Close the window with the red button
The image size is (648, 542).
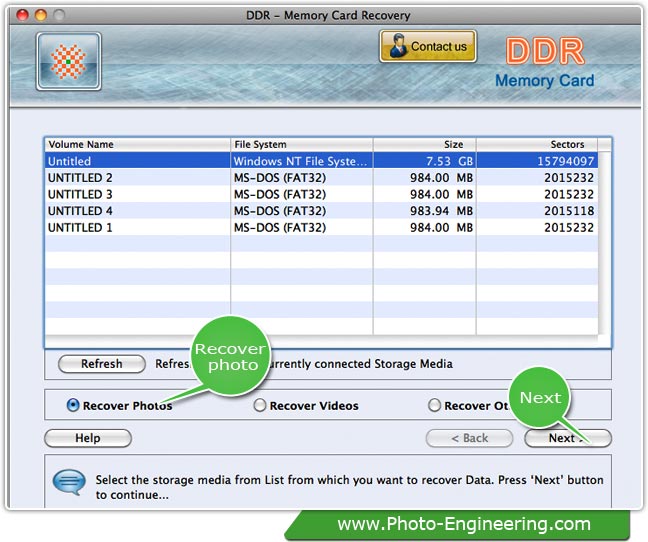22,15
